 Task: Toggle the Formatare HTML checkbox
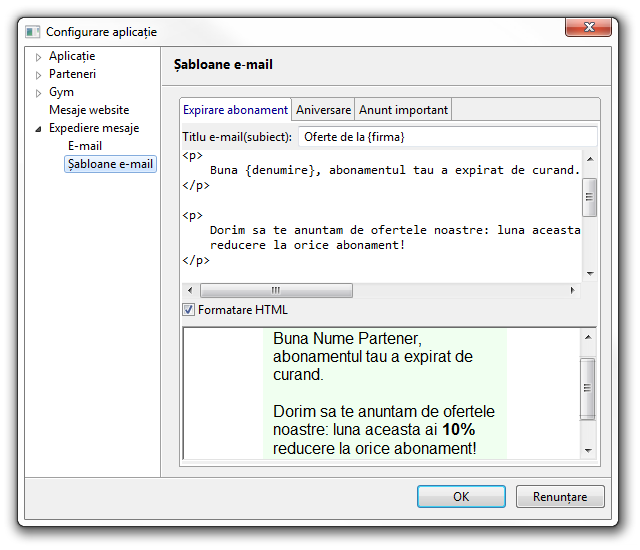tap(188, 310)
